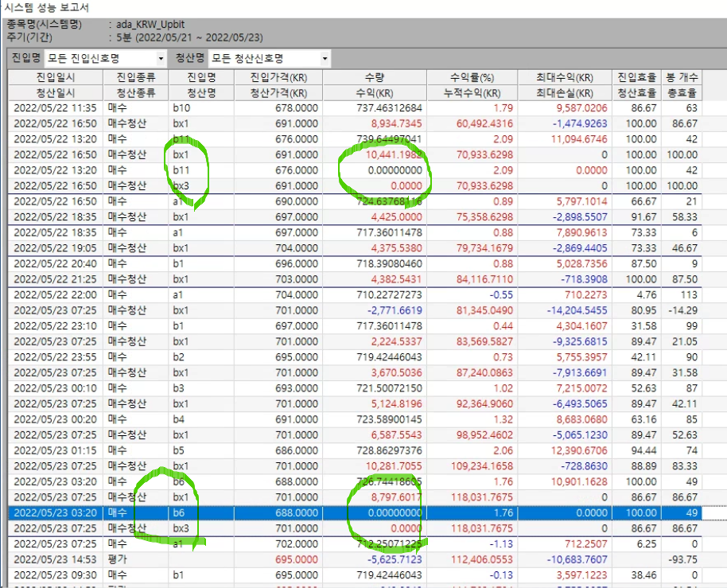This screenshot has width=727, height=588.
Task: Sort by the 진입가격(KR) column header
Action: [278, 78]
